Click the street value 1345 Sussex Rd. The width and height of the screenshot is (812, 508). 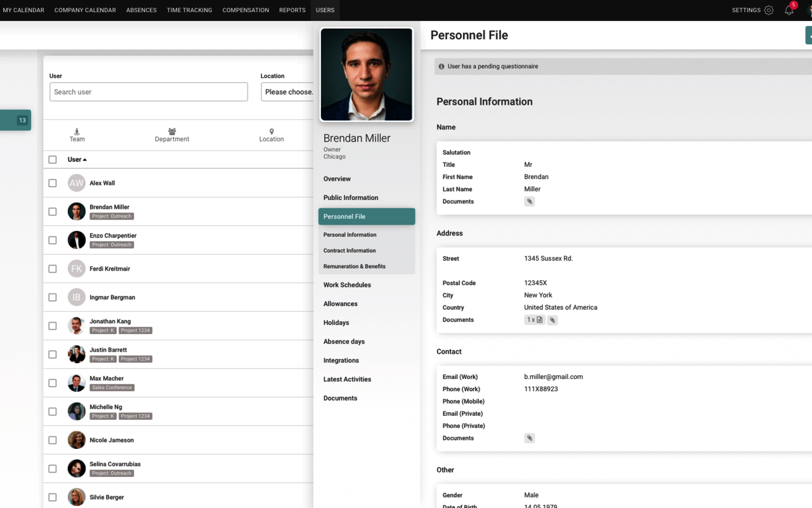click(548, 258)
